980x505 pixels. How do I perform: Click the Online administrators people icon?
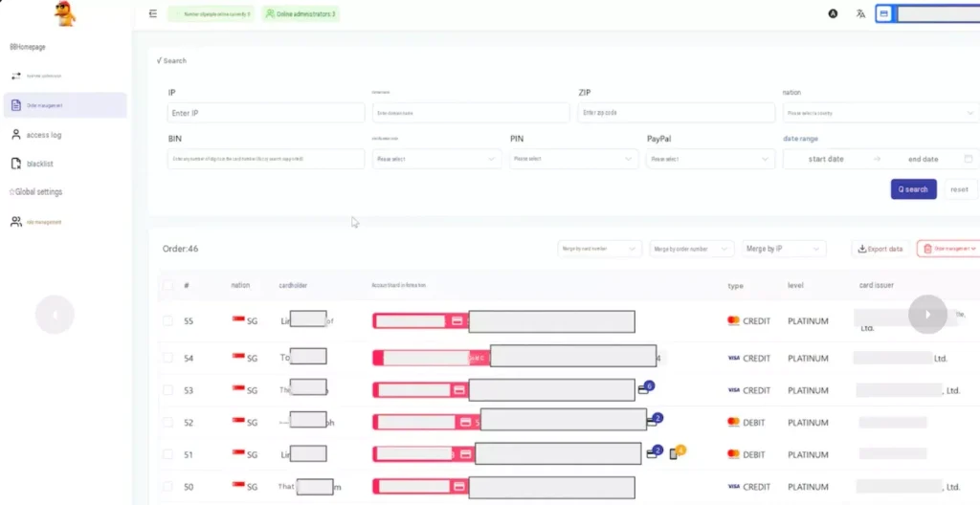(x=270, y=13)
